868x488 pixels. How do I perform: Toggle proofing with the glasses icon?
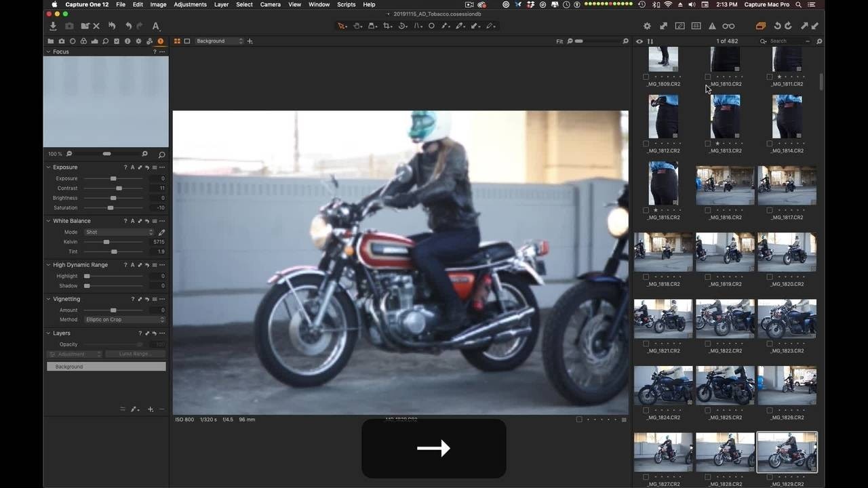(x=728, y=26)
